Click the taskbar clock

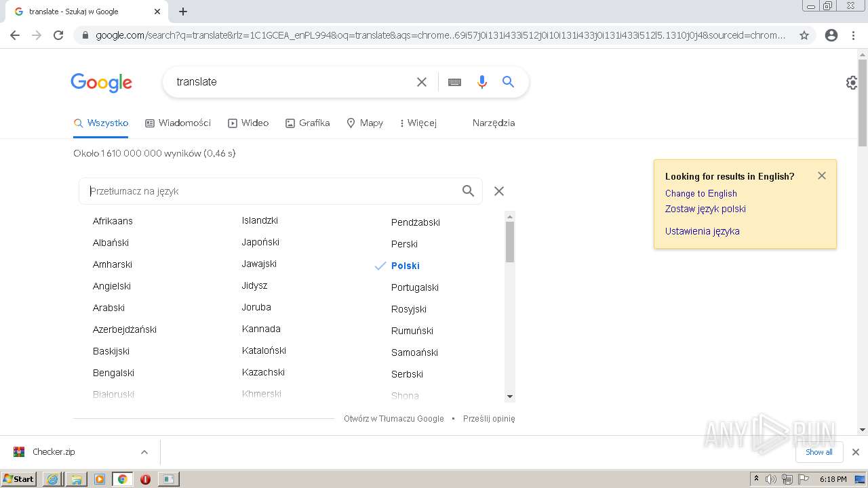click(x=833, y=479)
